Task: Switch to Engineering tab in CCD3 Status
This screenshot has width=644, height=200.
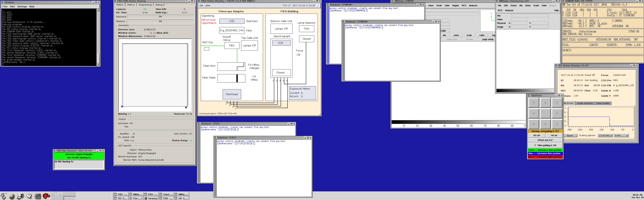Action: coord(145,5)
